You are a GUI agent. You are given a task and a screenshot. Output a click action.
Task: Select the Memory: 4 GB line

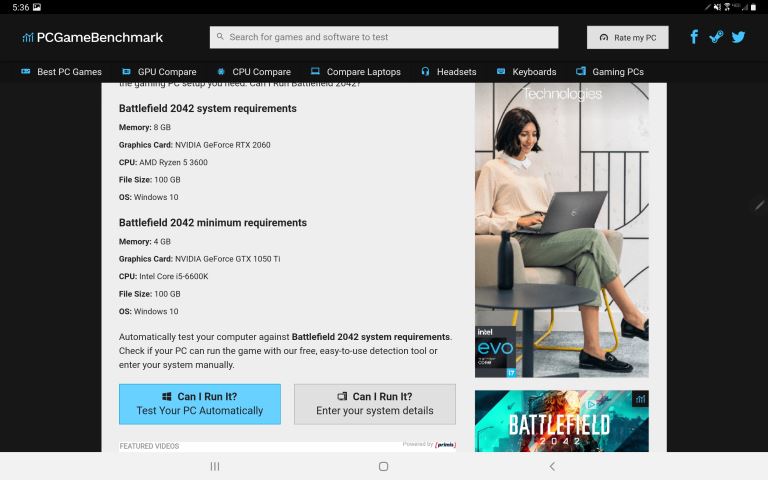144,242
